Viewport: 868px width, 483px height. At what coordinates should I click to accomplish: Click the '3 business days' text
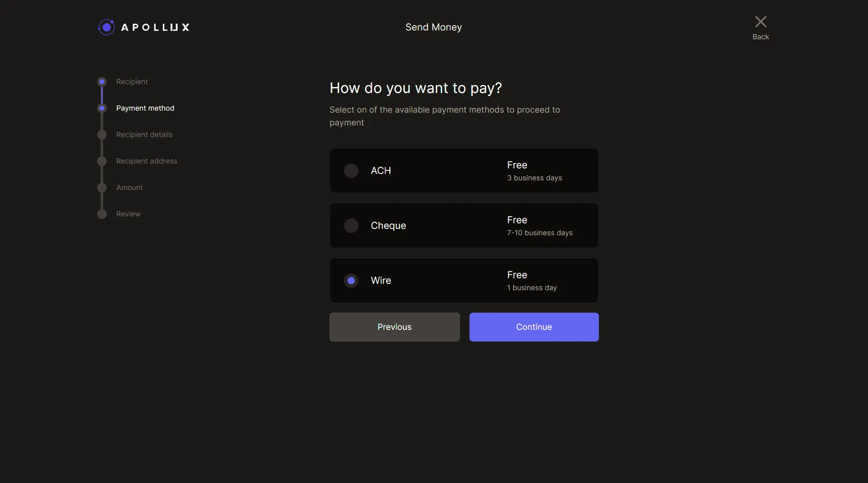point(534,178)
